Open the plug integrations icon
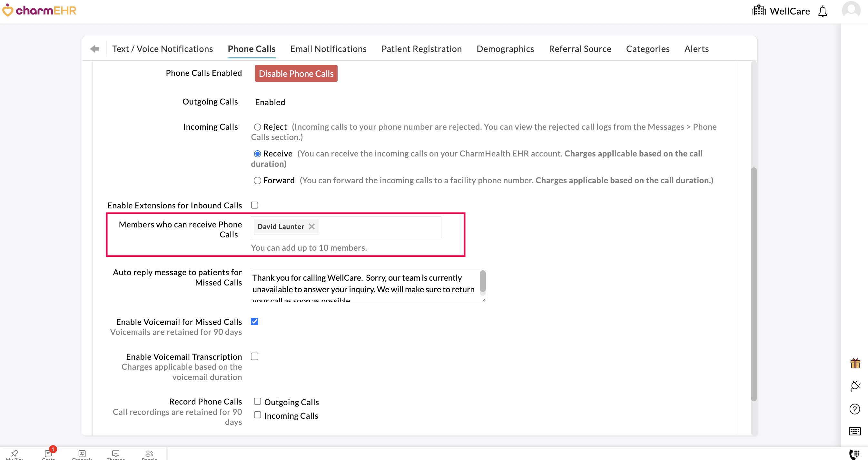This screenshot has height=460, width=868. coord(855,386)
